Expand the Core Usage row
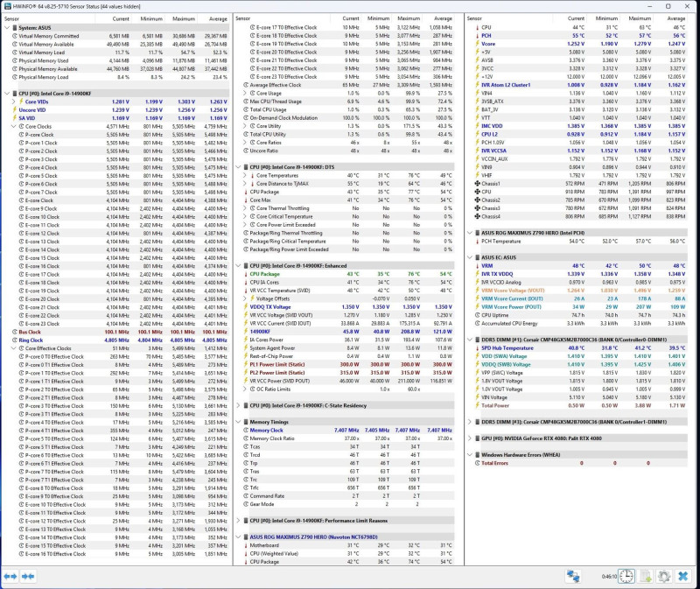The image size is (700, 589). tap(245, 94)
